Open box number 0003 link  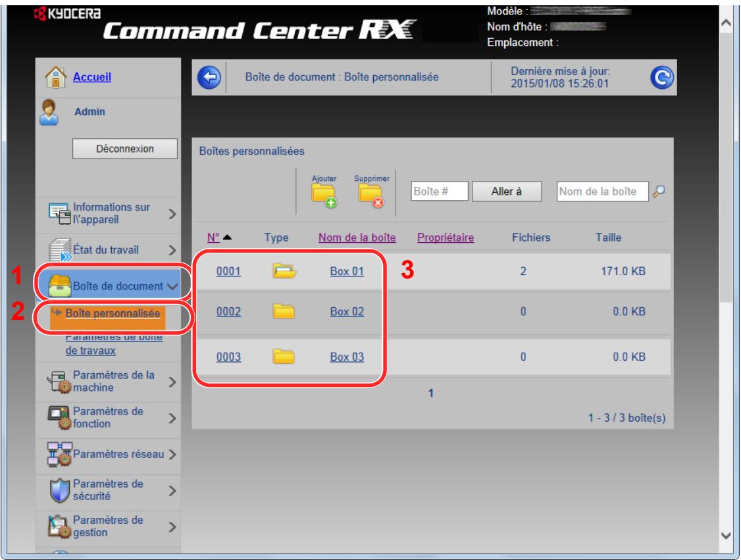pyautogui.click(x=229, y=357)
